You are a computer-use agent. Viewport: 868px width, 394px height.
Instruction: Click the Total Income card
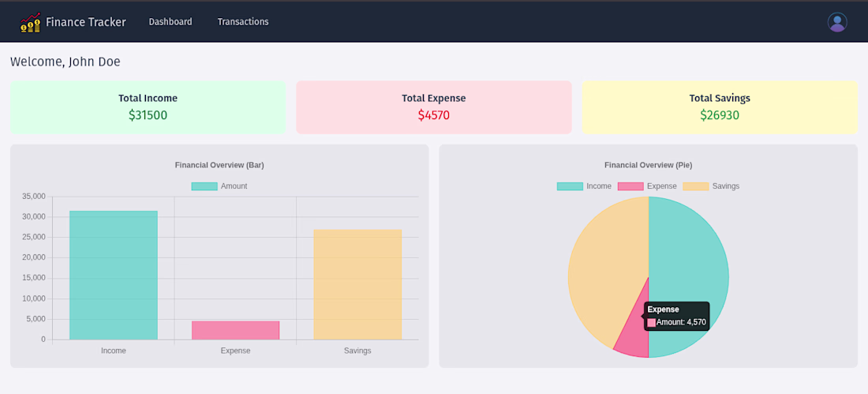(148, 107)
